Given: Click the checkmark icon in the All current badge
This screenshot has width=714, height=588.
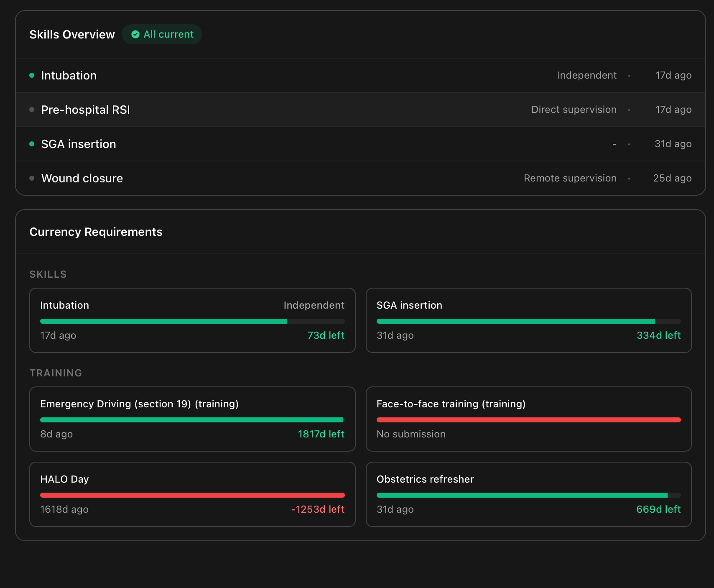Looking at the screenshot, I should (135, 34).
